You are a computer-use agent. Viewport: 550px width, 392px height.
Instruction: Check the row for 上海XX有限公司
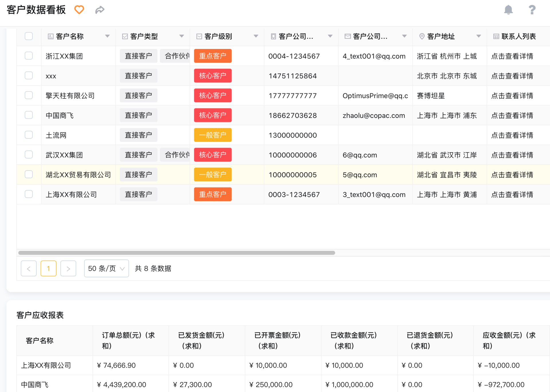pos(29,194)
